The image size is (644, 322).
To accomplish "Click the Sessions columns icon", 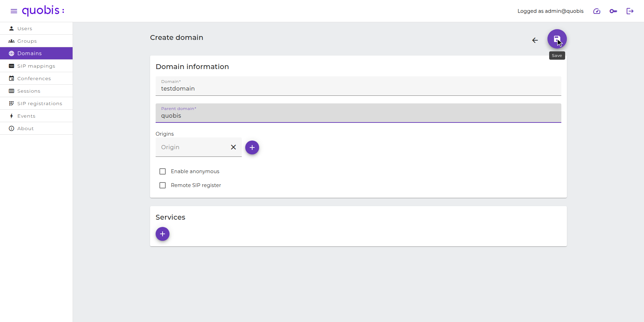I will tap(11, 91).
